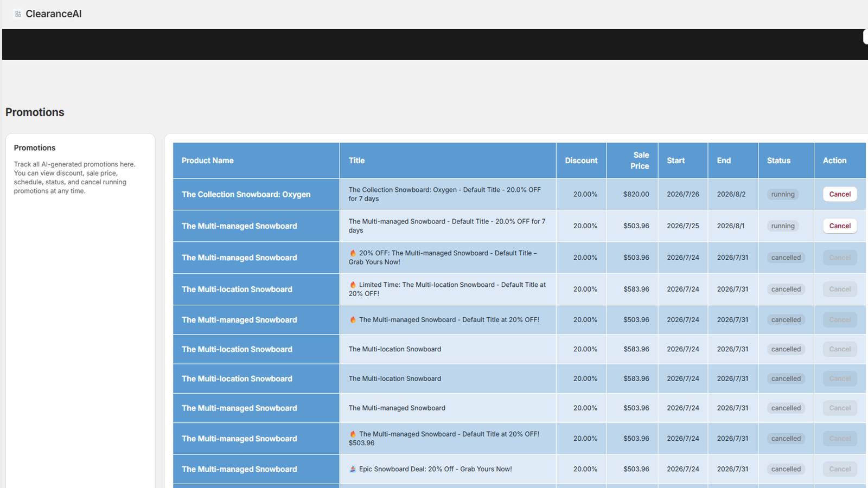
Task: Click start date 2026/7/25
Action: (683, 226)
